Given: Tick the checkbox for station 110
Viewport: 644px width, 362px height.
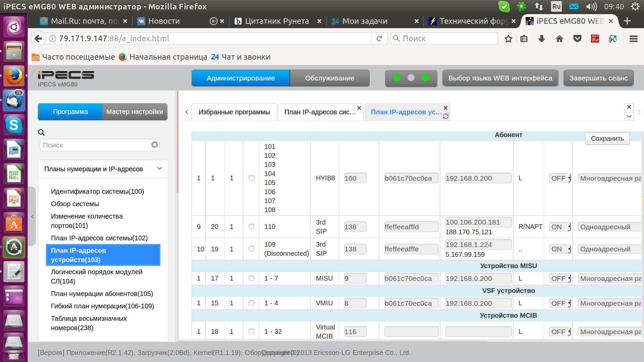Looking at the screenshot, I should (252, 227).
